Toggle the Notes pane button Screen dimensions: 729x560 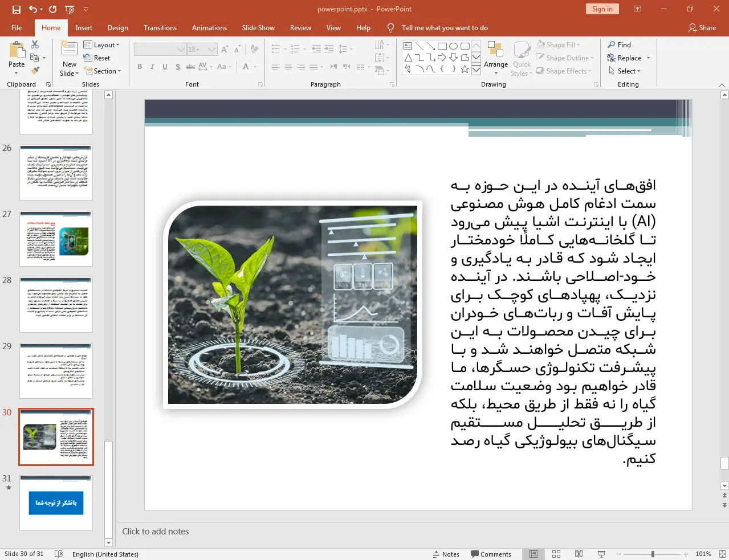pos(446,554)
